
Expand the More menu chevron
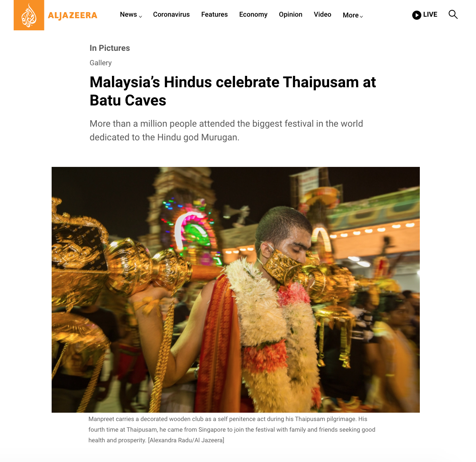361,16
